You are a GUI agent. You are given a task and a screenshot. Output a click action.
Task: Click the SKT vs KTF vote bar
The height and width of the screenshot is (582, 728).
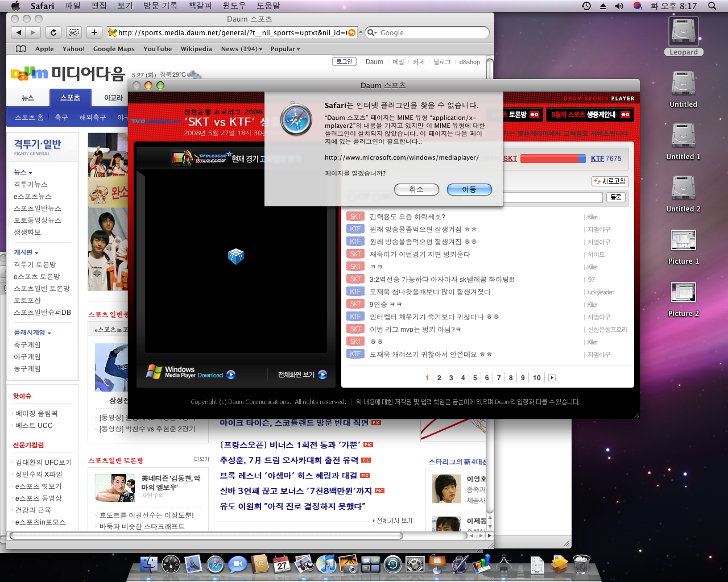point(553,159)
